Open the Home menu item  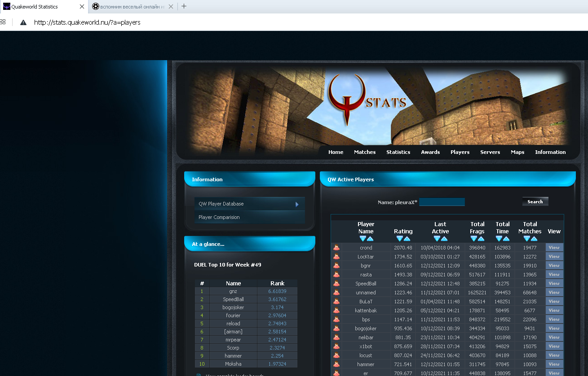click(x=336, y=152)
